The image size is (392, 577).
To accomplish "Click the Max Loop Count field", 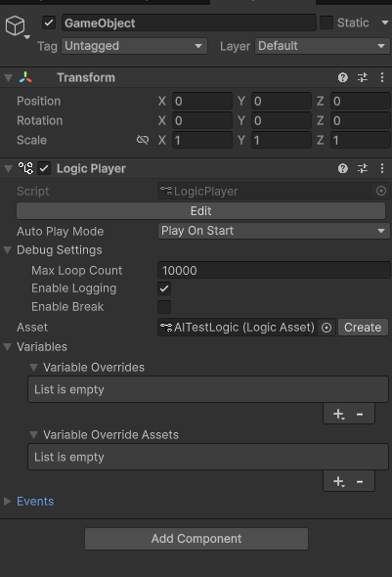I will pos(274,271).
